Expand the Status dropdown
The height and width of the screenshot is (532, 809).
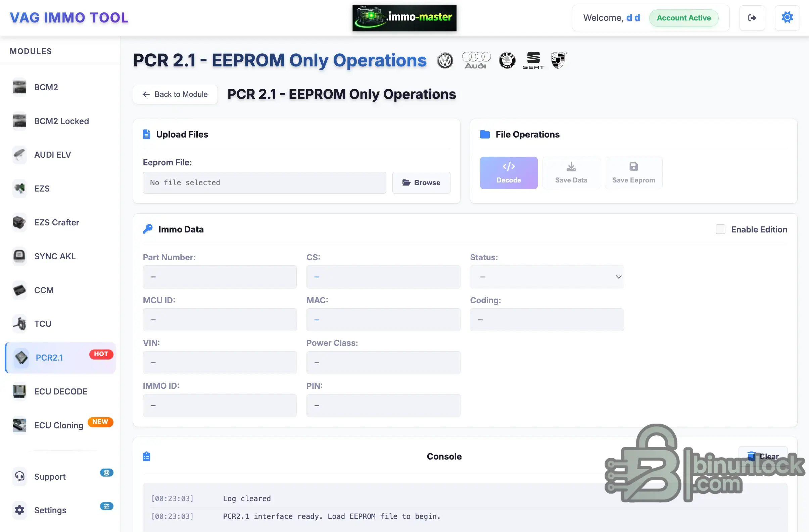pos(546,277)
